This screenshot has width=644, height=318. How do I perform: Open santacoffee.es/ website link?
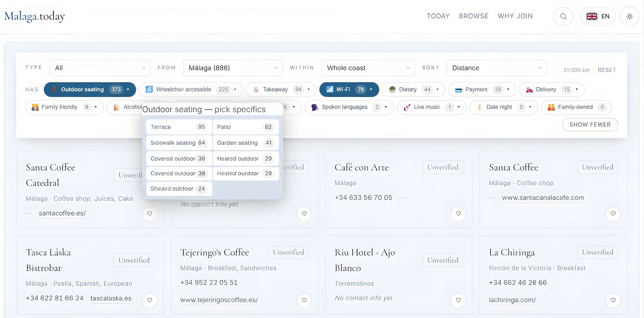(62, 213)
